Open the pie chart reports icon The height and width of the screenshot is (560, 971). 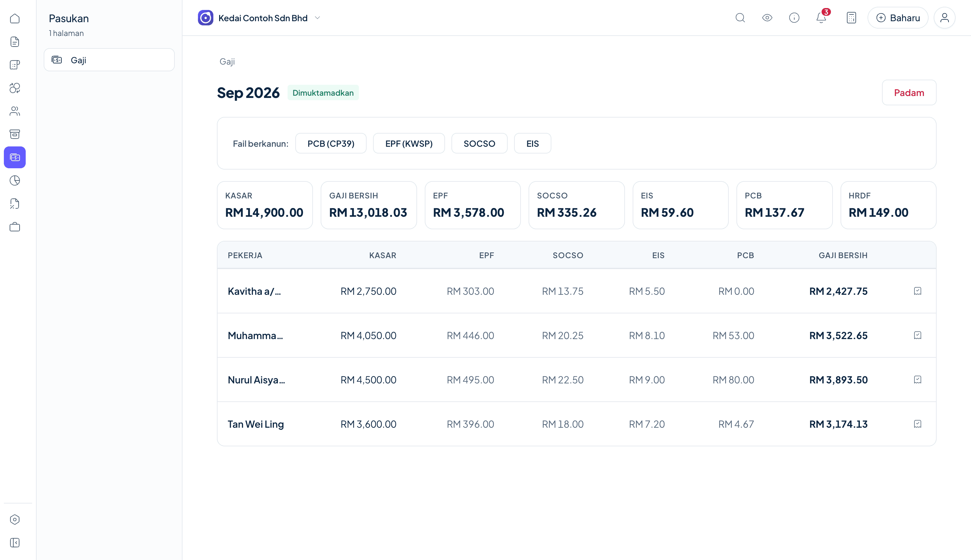point(15,180)
